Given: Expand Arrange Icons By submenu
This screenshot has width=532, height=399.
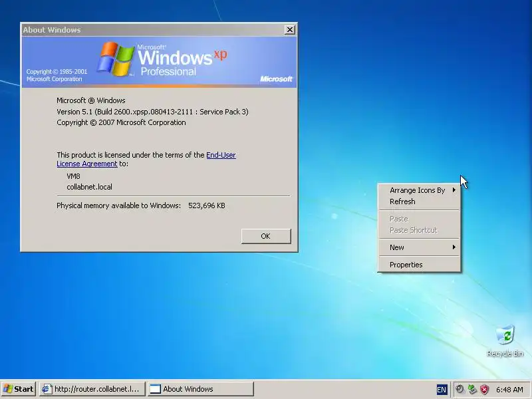Looking at the screenshot, I should [420, 190].
